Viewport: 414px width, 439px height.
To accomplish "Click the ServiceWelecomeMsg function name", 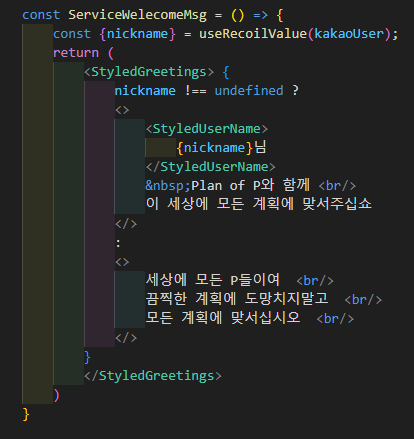I will coord(137,15).
